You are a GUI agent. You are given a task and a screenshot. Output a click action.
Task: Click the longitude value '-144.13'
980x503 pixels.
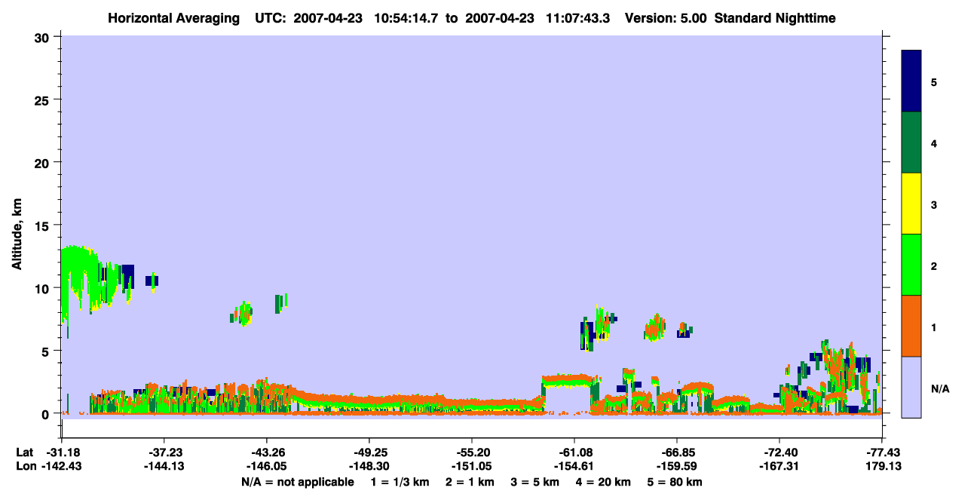(164, 467)
